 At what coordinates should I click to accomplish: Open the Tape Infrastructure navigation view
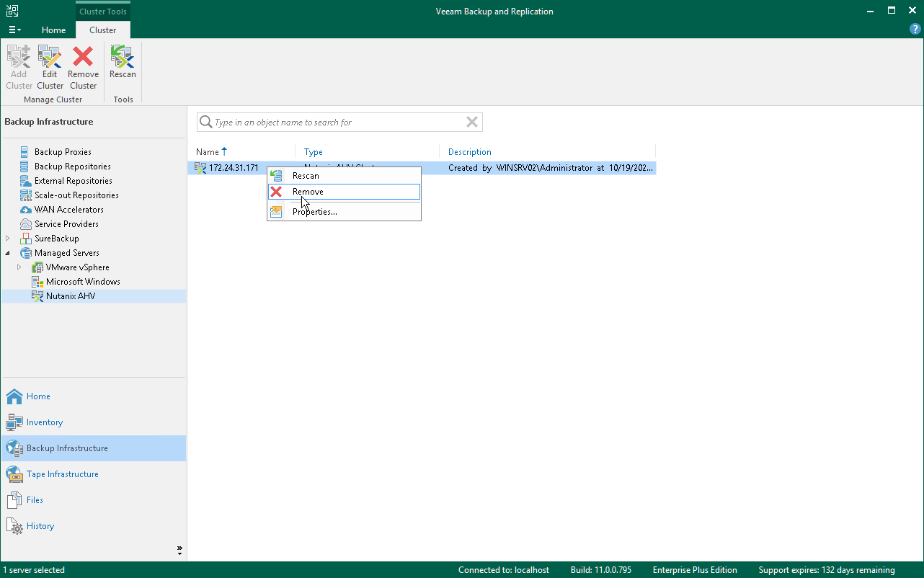point(94,474)
